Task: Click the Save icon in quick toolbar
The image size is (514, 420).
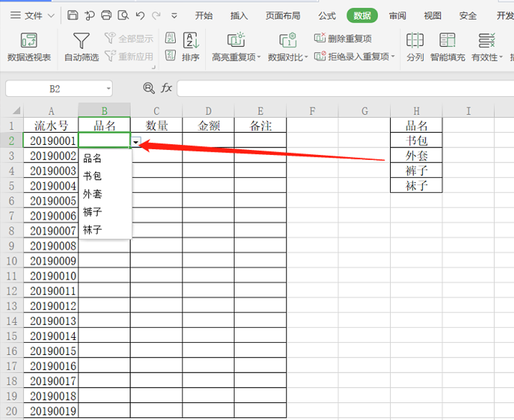Action: coord(73,15)
